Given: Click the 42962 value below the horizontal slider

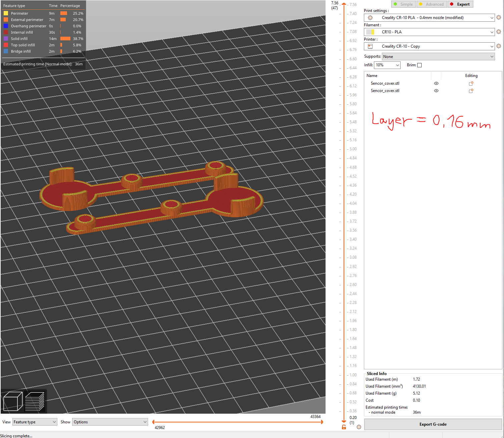Looking at the screenshot, I should click(159, 428).
